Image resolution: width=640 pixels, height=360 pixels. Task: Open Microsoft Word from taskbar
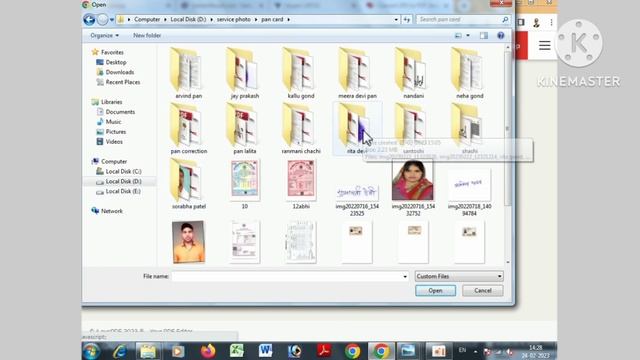[x=265, y=351]
